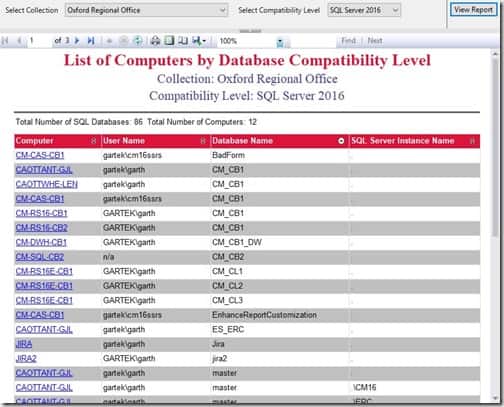Click Total Number of SQL Databases text

click(79, 122)
